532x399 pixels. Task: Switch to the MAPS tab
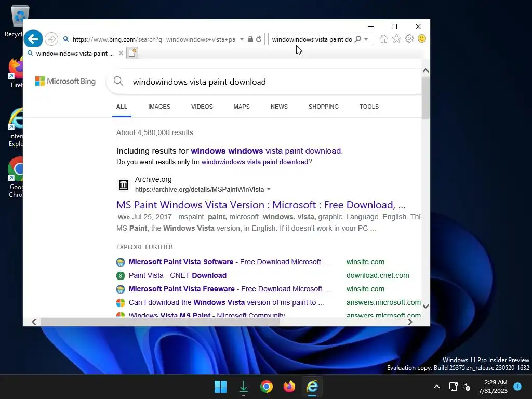(242, 107)
